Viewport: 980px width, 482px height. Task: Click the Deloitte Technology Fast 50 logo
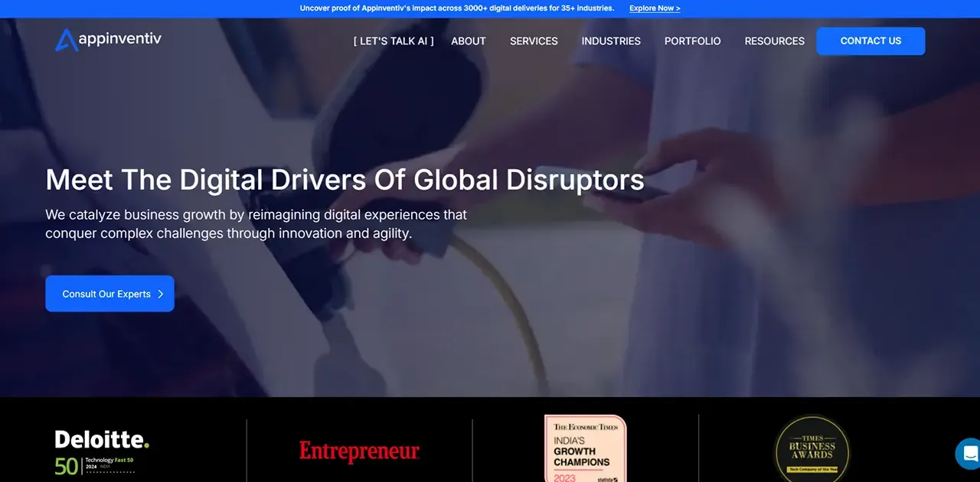102,451
